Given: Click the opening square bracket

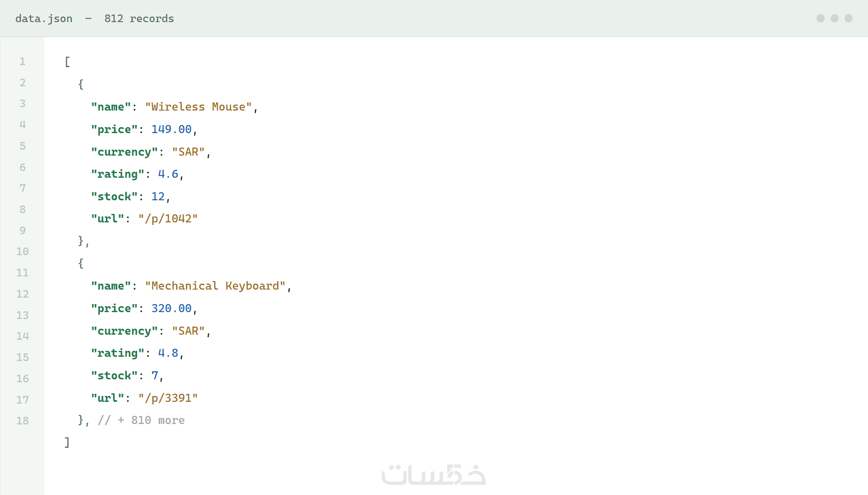Looking at the screenshot, I should (x=67, y=62).
